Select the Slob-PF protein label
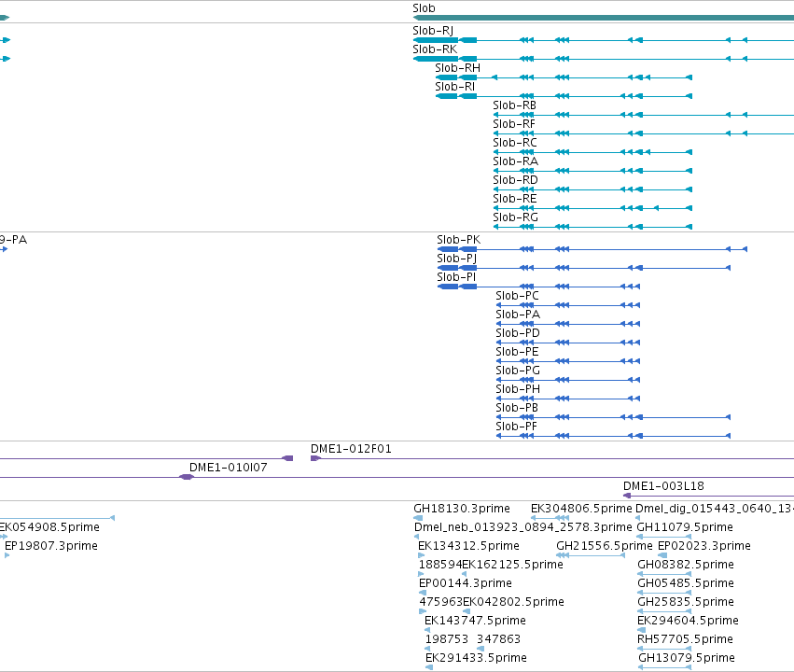 point(516,427)
